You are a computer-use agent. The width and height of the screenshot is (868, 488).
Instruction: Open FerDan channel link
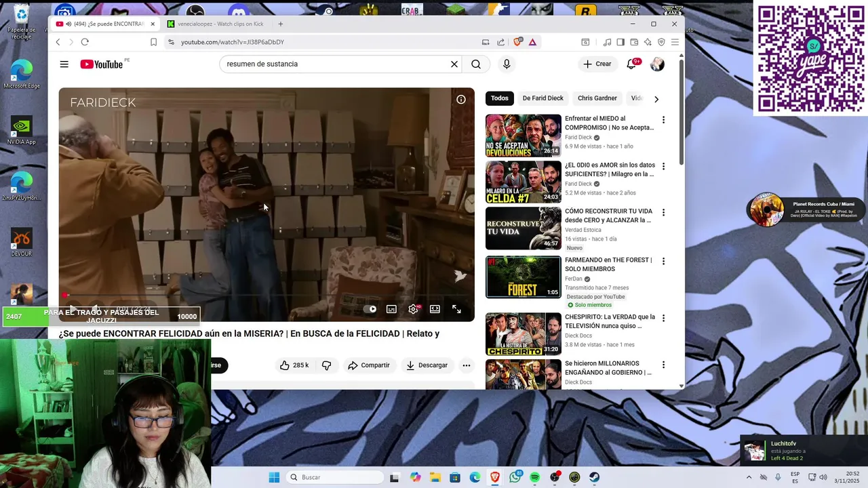[574, 279]
